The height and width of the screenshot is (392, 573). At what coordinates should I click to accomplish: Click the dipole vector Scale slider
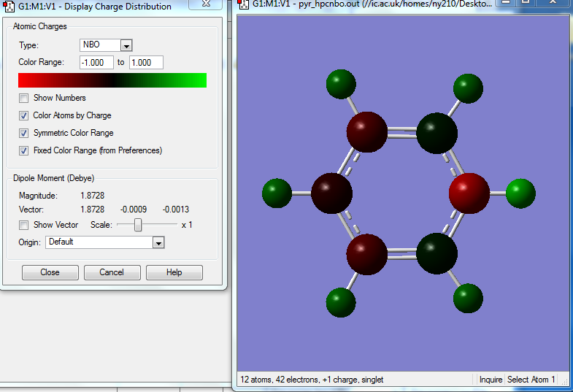point(138,225)
